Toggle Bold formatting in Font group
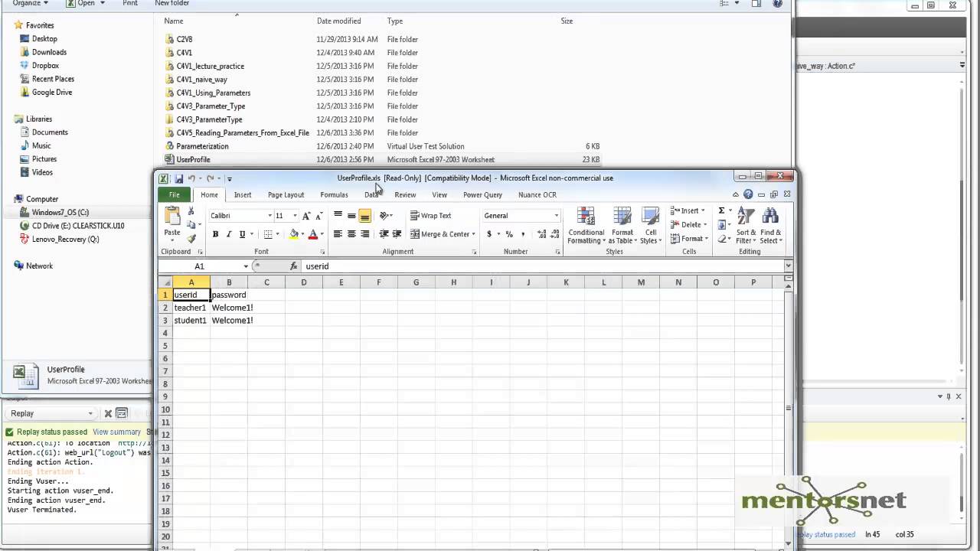The width and height of the screenshot is (980, 551). click(x=215, y=234)
